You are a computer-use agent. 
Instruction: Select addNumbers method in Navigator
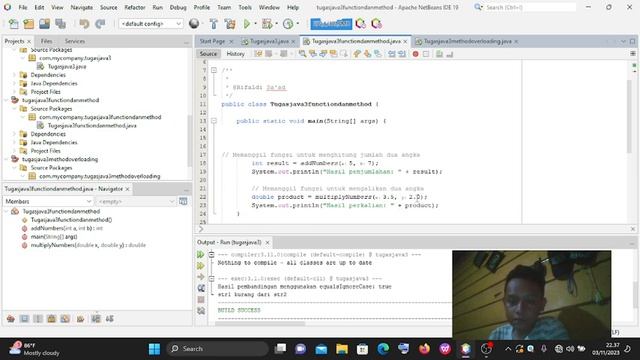pos(67,228)
